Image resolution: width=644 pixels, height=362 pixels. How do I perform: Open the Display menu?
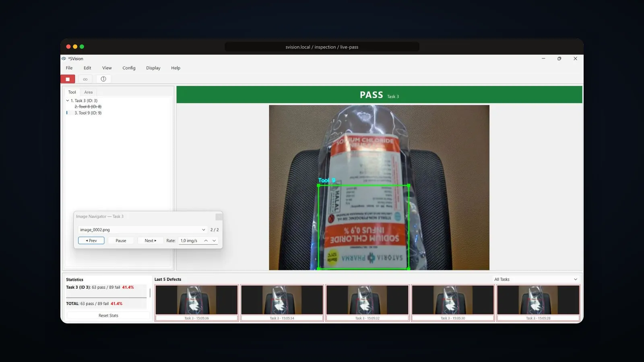[153, 68]
